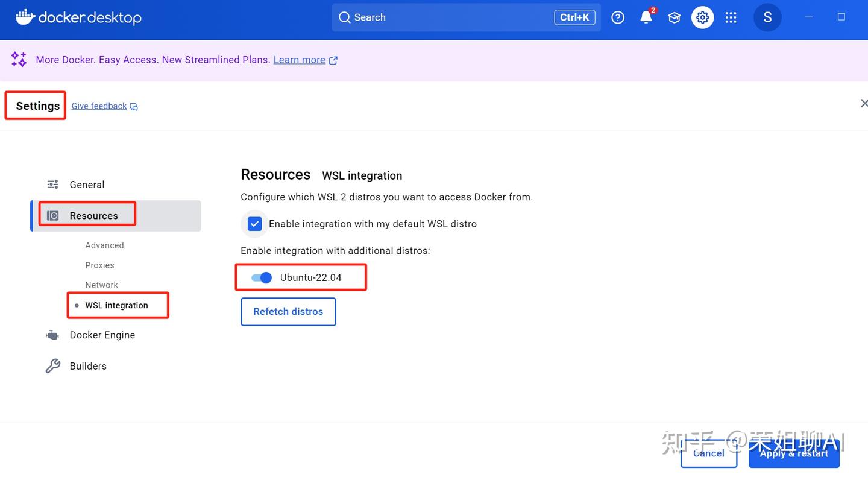This screenshot has height=477, width=868.
Task: Click the help question mark icon
Action: 618,17
